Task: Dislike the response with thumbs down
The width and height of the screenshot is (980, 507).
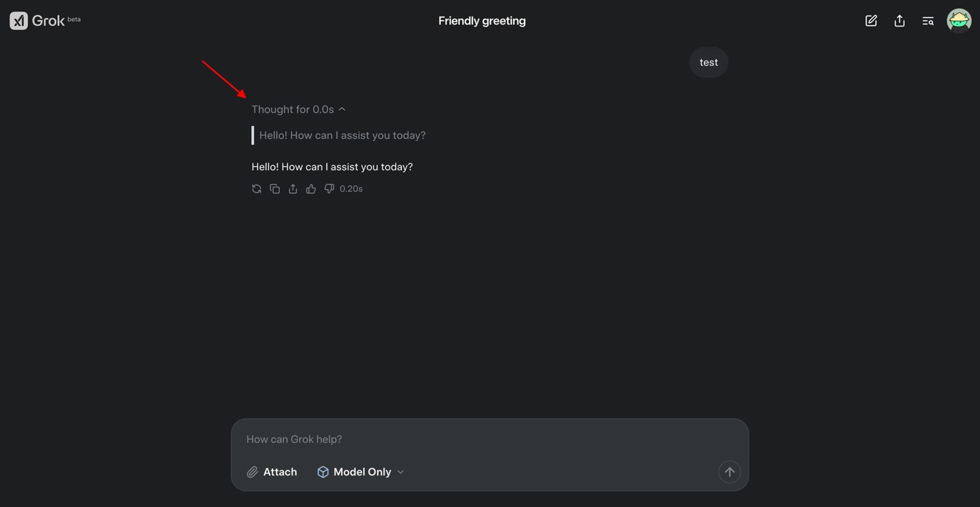Action: [x=329, y=189]
